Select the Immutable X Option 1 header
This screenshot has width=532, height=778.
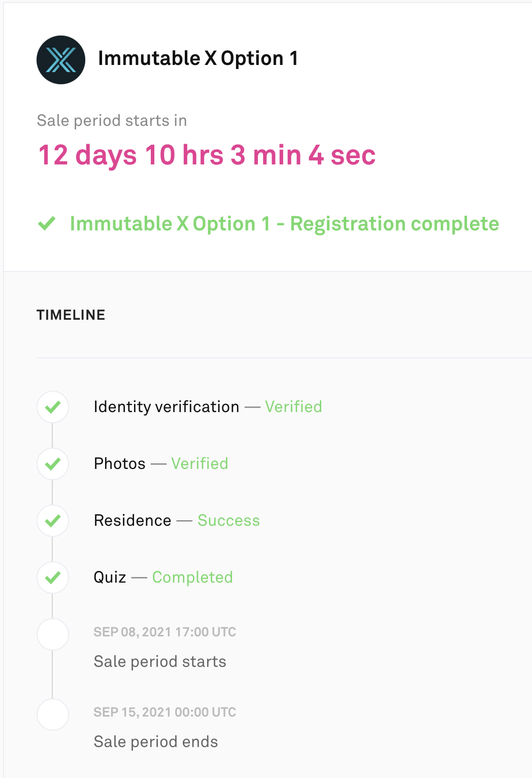click(x=198, y=58)
